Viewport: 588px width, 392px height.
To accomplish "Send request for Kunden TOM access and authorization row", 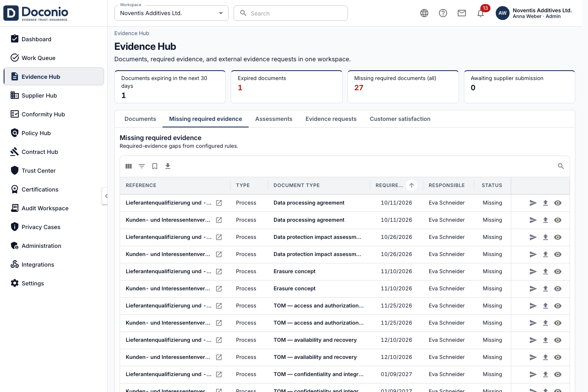I will [x=533, y=323].
